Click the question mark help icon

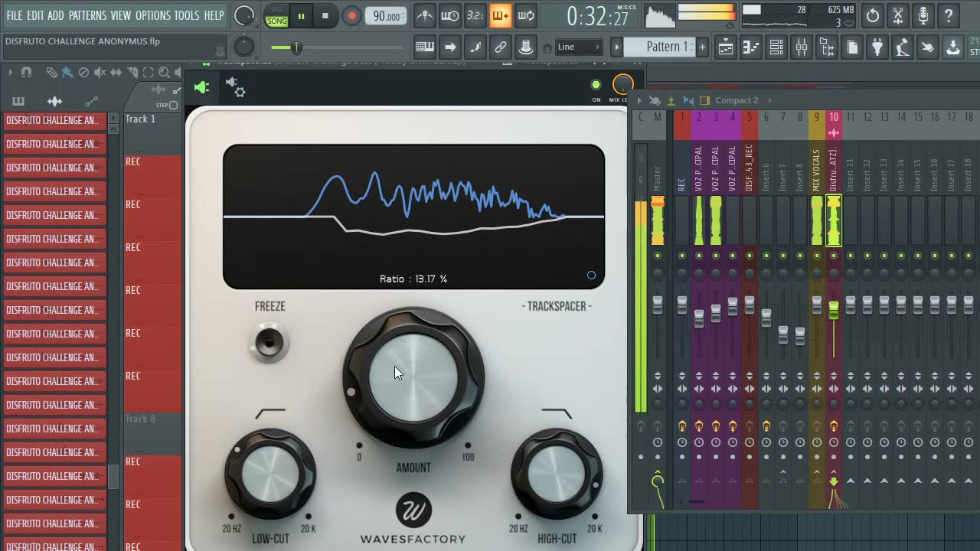(x=949, y=15)
